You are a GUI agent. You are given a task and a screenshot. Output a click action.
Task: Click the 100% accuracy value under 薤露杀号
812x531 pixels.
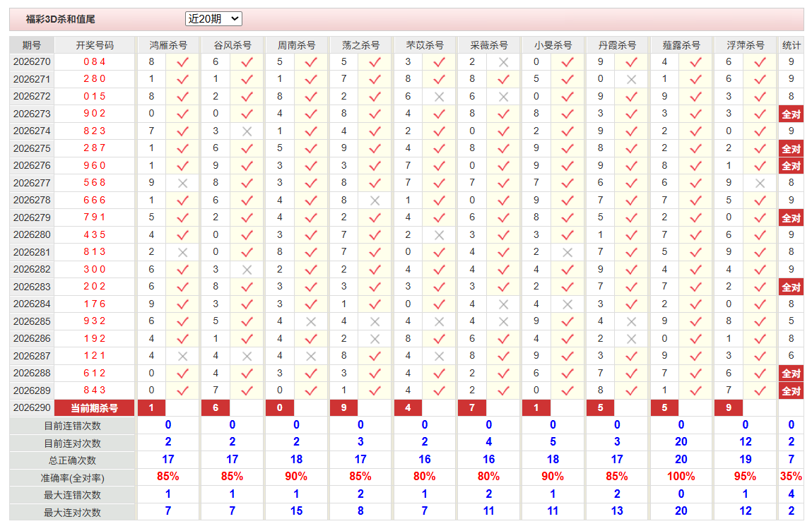coord(681,477)
